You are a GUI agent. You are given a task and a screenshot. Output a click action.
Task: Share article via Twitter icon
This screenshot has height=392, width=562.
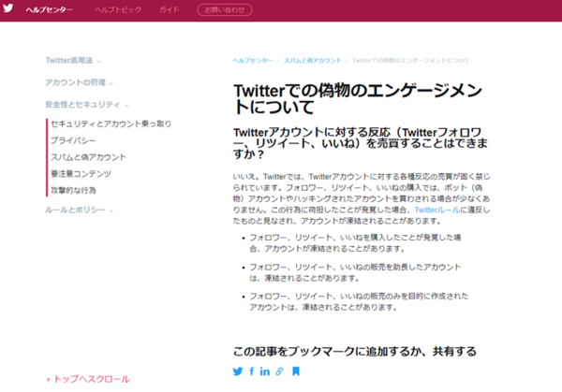(238, 371)
